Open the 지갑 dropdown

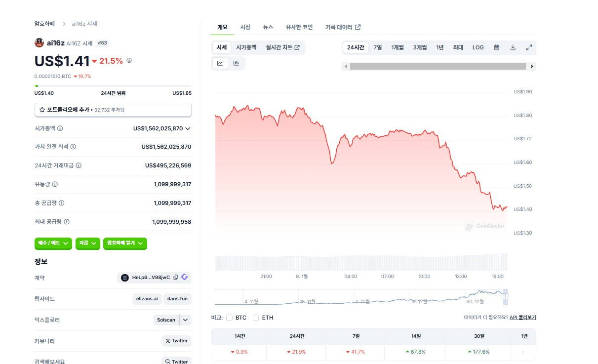click(x=88, y=243)
